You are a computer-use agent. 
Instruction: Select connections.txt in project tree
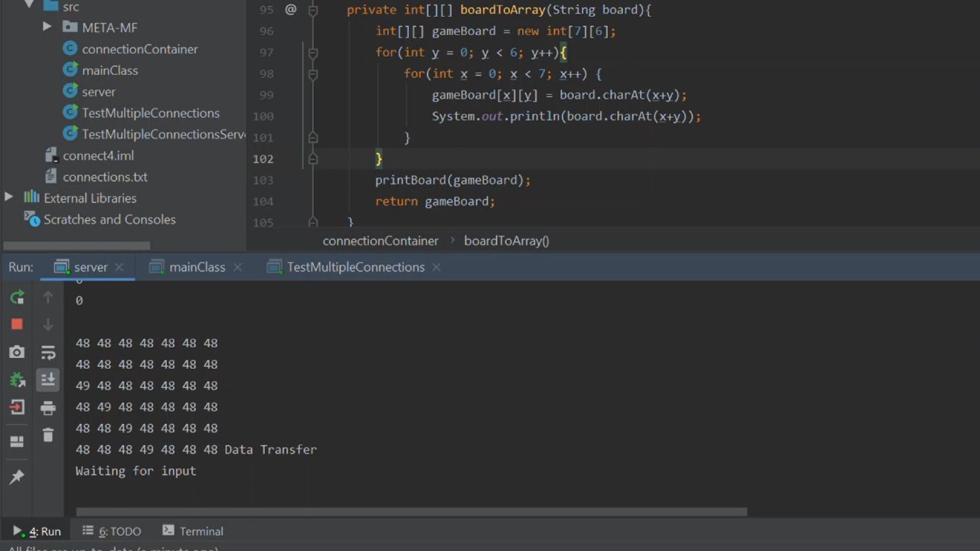(105, 177)
